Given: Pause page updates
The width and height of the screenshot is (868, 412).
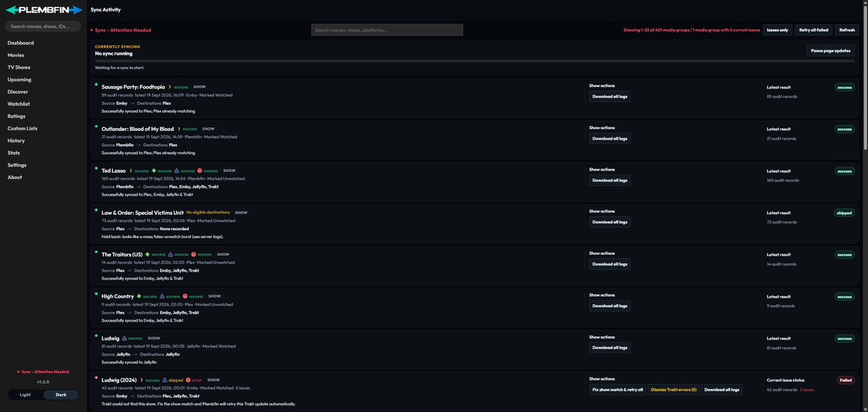Looking at the screenshot, I should [830, 51].
